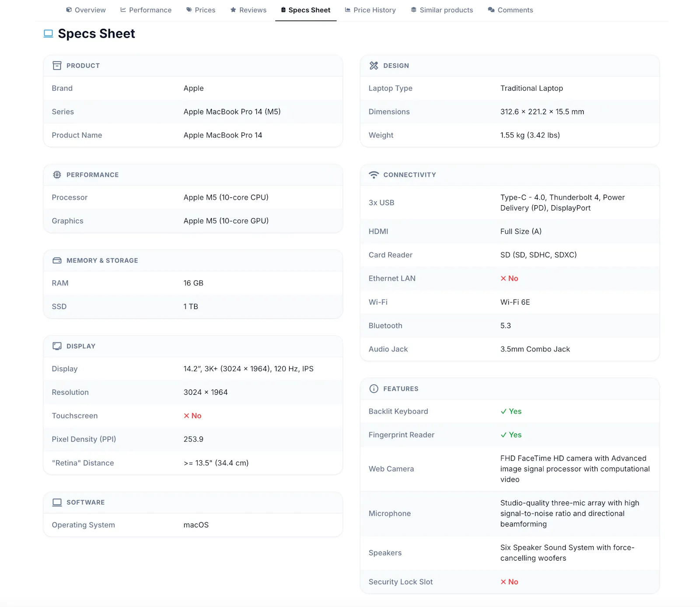Click the '3.5mm Combo Jack' value
This screenshot has height=607, width=700.
[535, 349]
